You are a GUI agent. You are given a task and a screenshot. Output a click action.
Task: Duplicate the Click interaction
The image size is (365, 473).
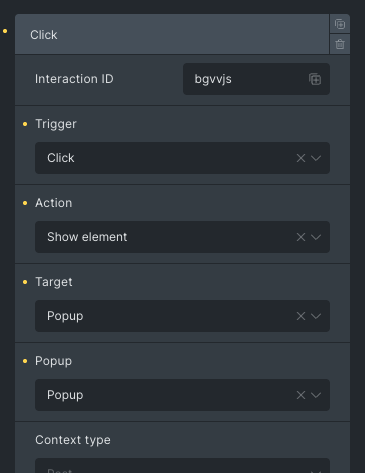pyautogui.click(x=340, y=24)
